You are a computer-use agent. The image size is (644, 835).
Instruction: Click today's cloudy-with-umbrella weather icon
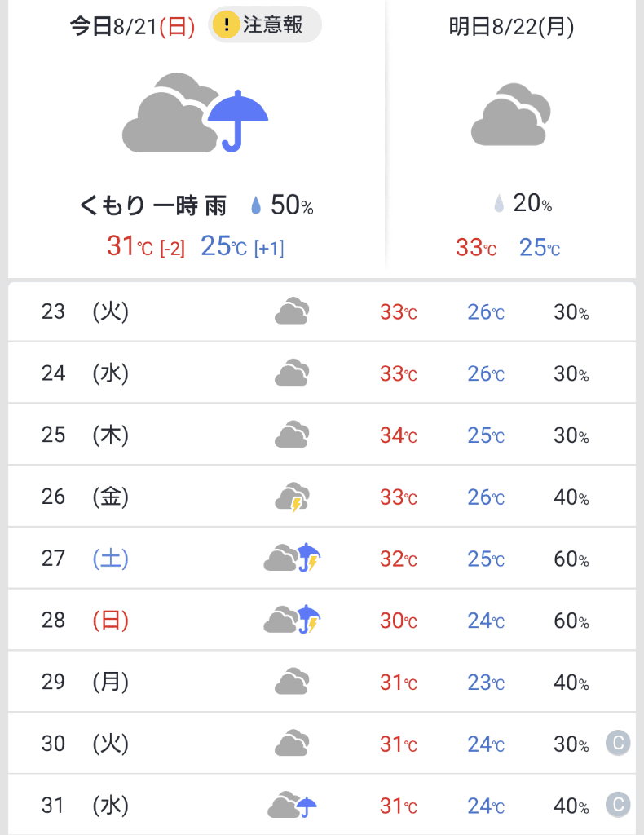196,113
